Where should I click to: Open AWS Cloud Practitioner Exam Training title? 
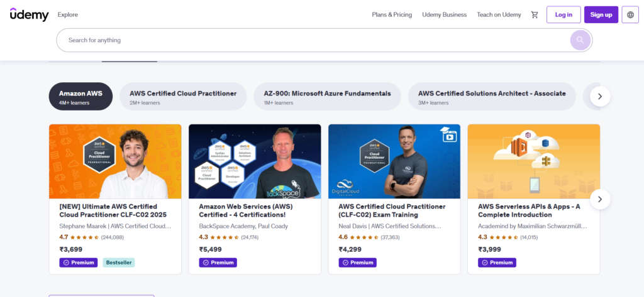coord(392,210)
